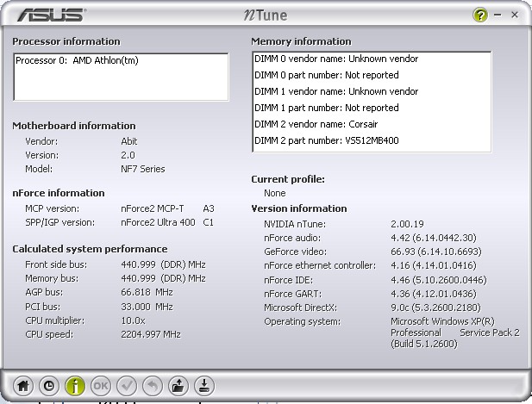Click the CPU speed value '2204.997 MHz'
This screenshot has width=532, height=404.
pos(151,334)
